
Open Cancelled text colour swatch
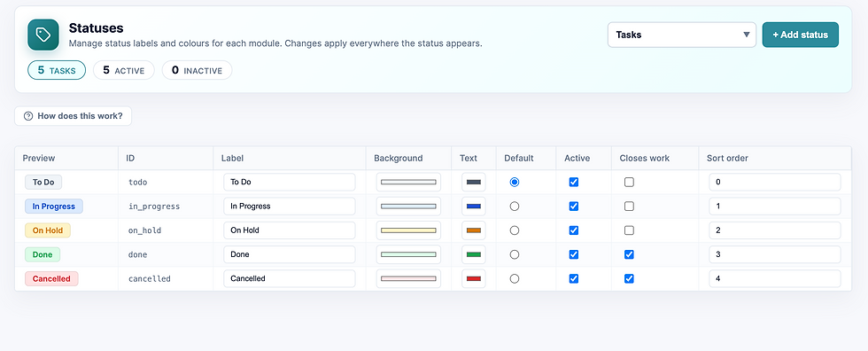474,278
